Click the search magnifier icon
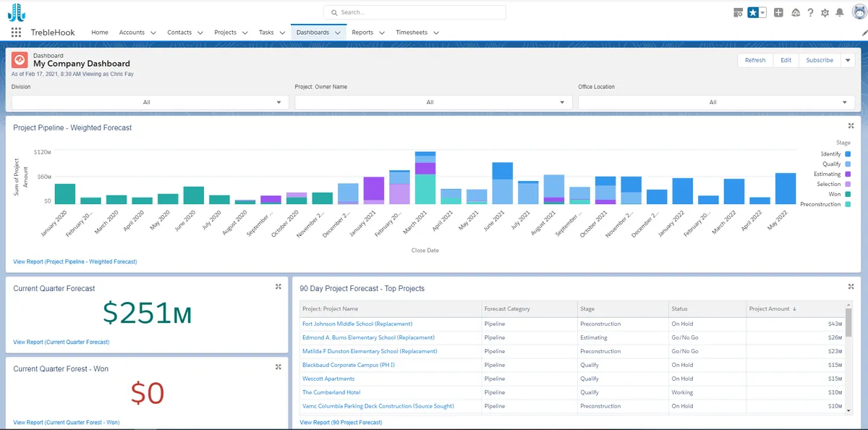868x430 pixels. tap(334, 12)
